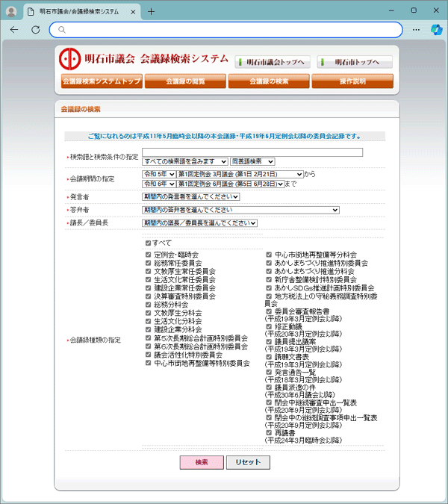Toggle あかしSDGs推進計画特別委員会 checkbox
Viewport: 448px width, 504px height.
click(269, 288)
